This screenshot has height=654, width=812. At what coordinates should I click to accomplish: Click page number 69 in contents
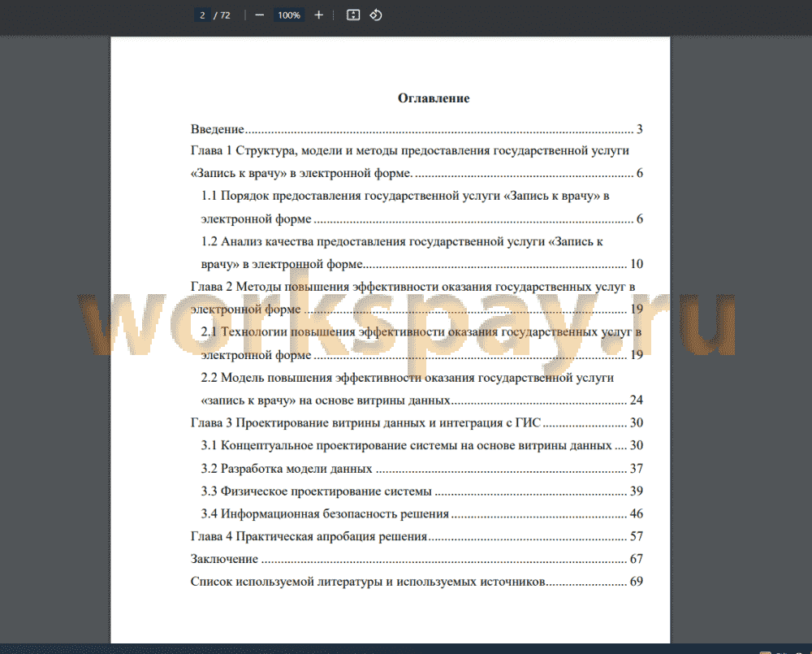pos(637,582)
